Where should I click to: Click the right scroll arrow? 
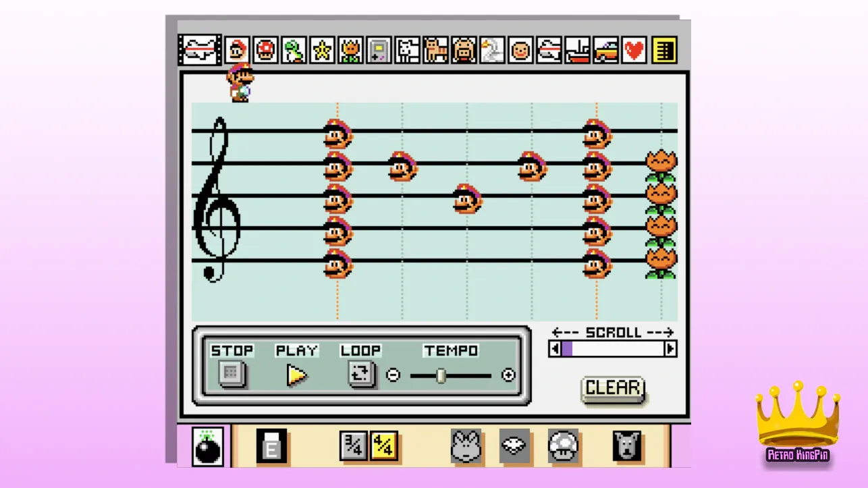670,349
